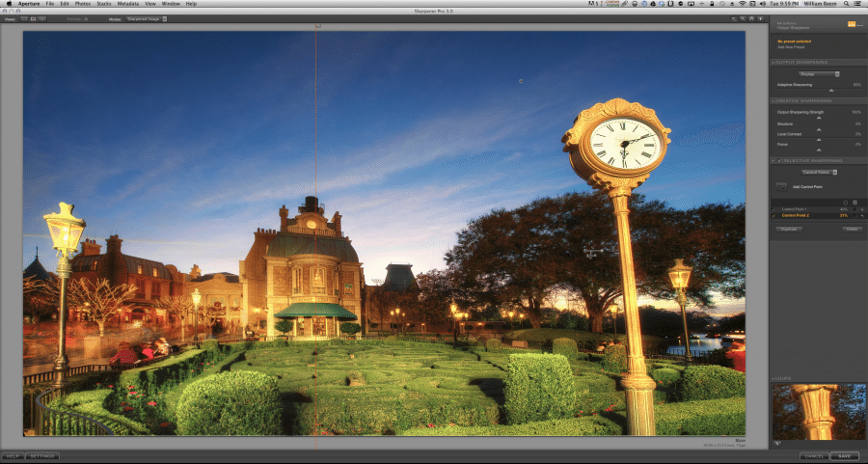Open the Aperture menu
The image size is (868, 464).
click(29, 4)
